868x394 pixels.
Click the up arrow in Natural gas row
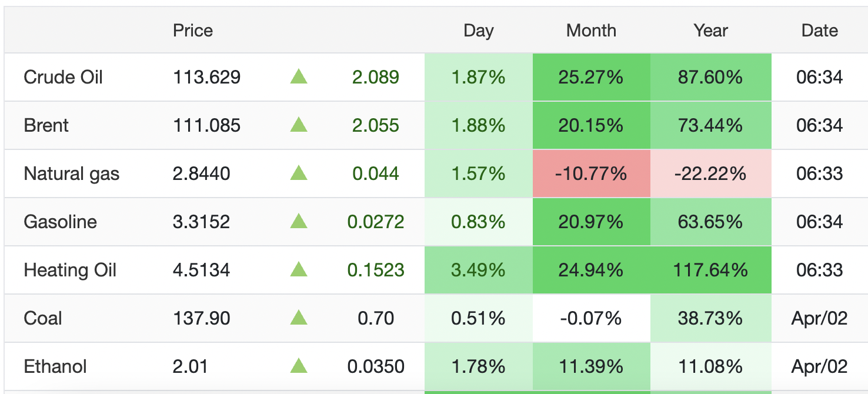coord(299,173)
